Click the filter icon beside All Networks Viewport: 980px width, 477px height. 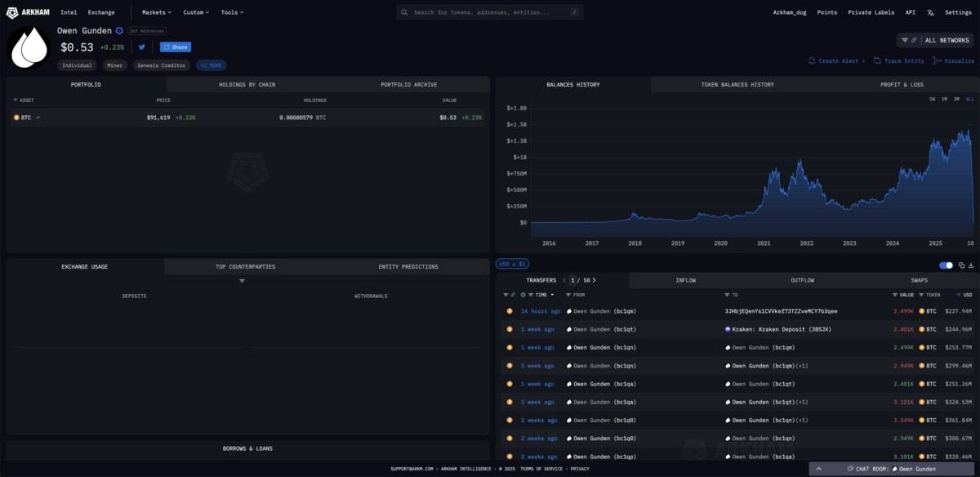905,40
